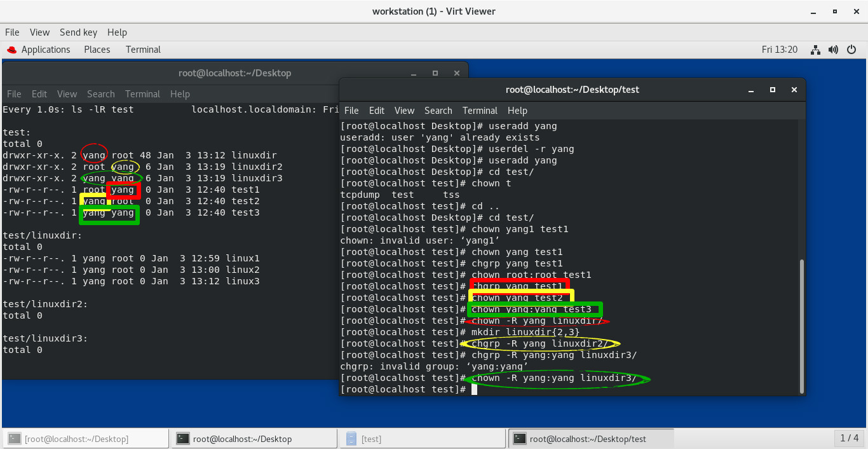Click title bar of root@localhost:~/Desktop/test window

(572, 90)
